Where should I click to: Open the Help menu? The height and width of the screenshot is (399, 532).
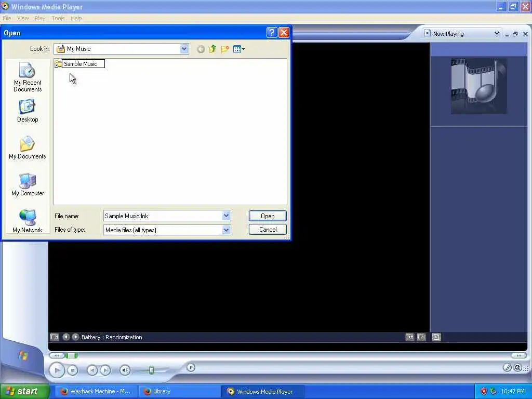coord(76,18)
